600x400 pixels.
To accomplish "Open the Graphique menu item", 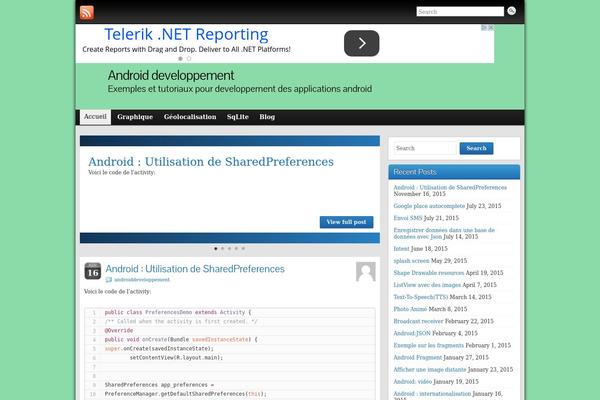I will tap(135, 117).
